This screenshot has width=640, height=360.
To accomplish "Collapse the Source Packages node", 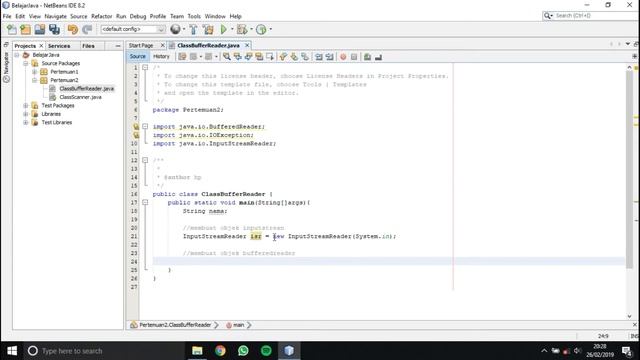I will (26, 63).
